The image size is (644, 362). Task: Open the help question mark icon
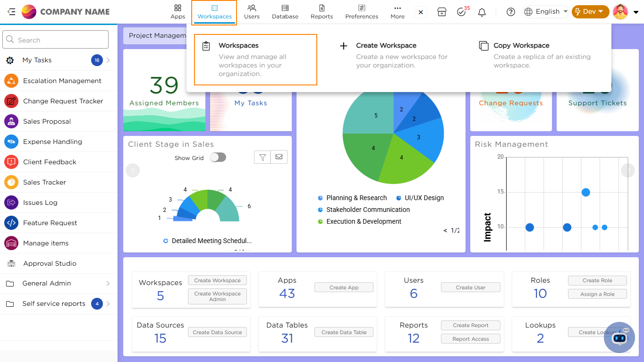coord(510,12)
